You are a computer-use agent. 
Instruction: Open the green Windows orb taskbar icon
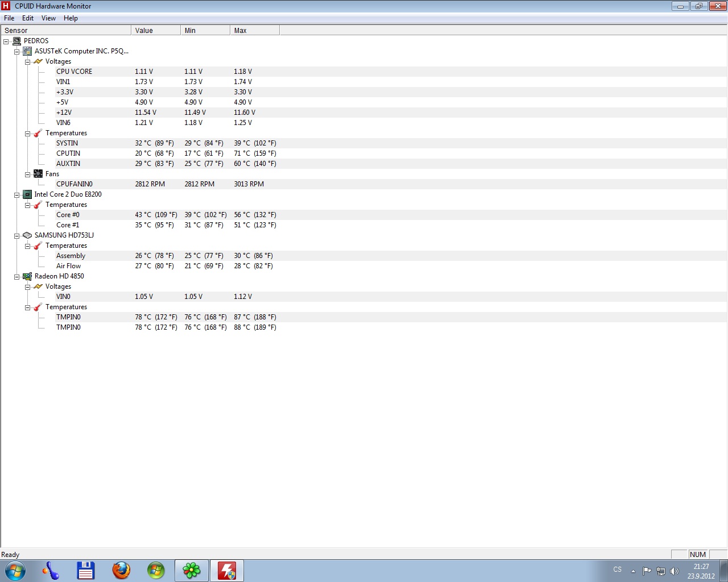(x=156, y=571)
